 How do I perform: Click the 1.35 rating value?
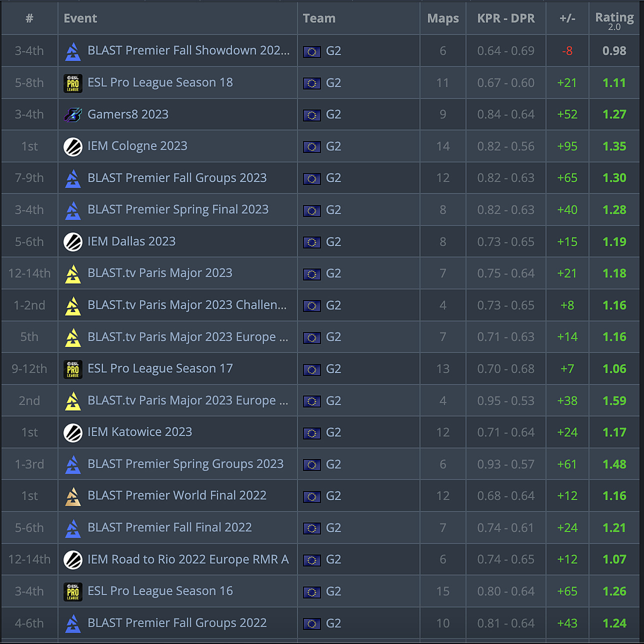pos(614,146)
